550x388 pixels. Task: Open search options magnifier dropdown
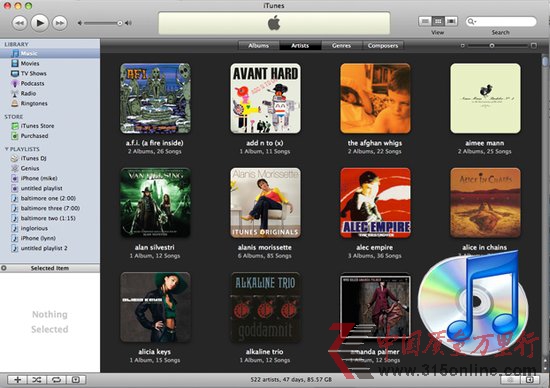coord(471,22)
